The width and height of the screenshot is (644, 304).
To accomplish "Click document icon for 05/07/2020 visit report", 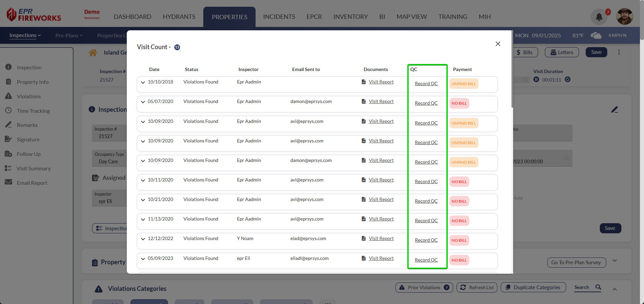I will (363, 101).
